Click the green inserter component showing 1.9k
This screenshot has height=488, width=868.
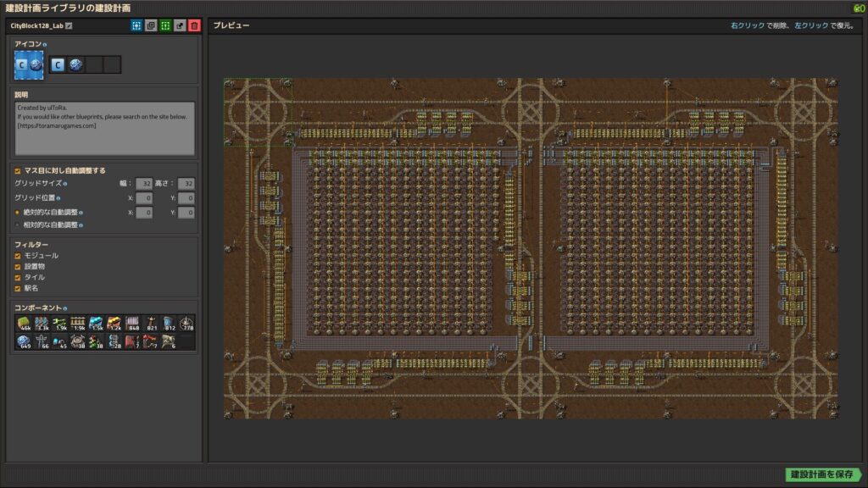[60, 324]
